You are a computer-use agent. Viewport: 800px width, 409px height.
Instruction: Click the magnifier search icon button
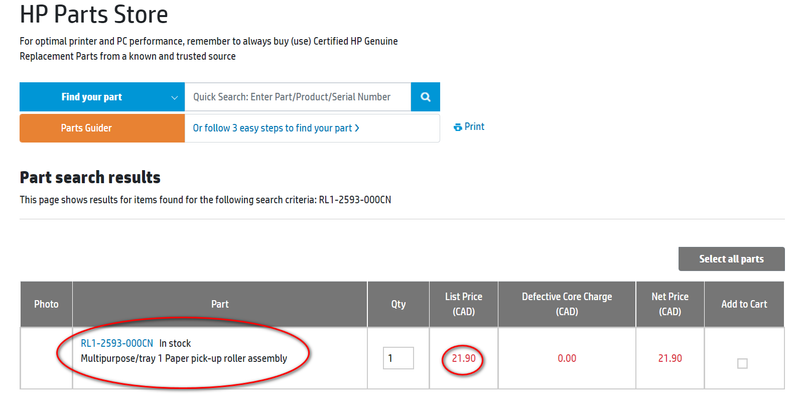tap(426, 97)
